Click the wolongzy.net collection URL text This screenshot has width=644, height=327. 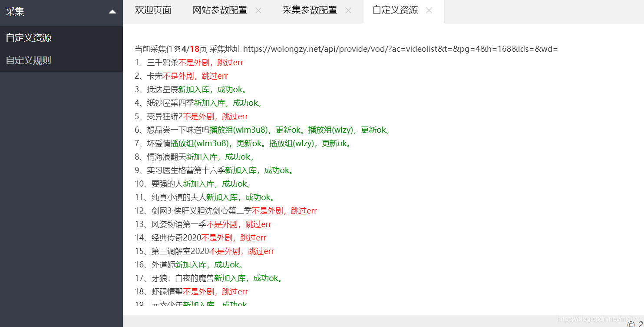click(x=400, y=49)
